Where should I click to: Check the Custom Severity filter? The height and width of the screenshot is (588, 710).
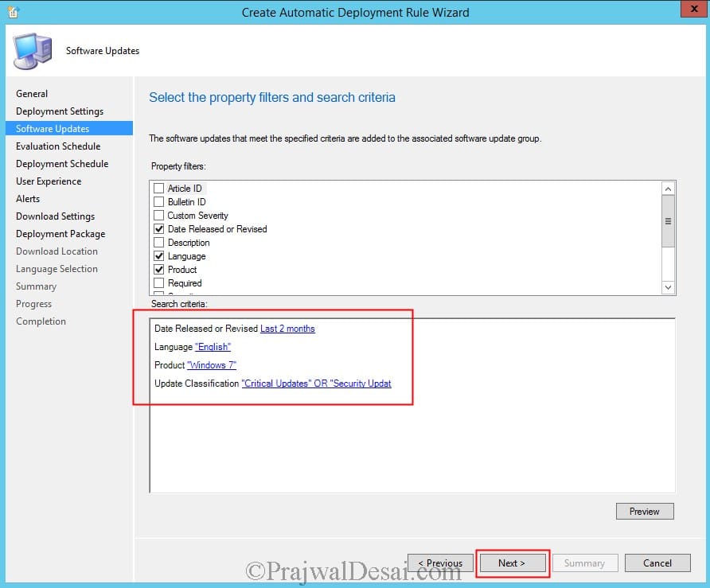159,215
